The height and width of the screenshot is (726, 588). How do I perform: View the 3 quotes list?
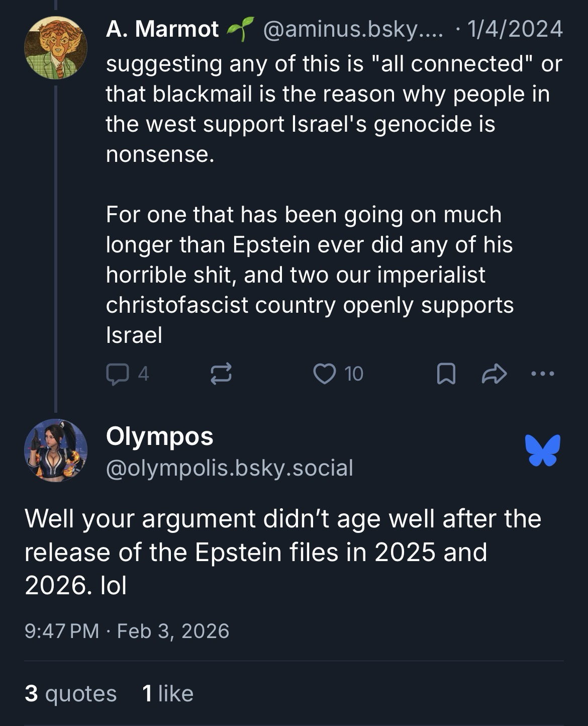70,694
